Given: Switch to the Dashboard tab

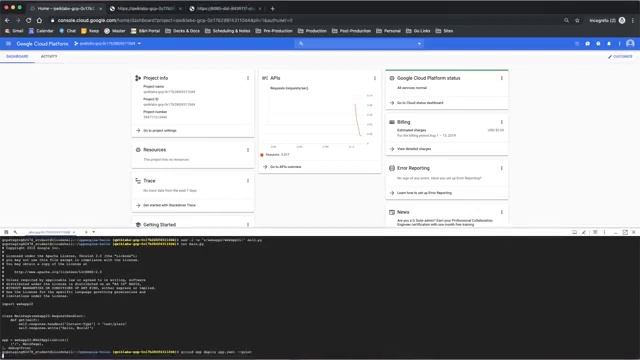Looking at the screenshot, I should coord(17,56).
